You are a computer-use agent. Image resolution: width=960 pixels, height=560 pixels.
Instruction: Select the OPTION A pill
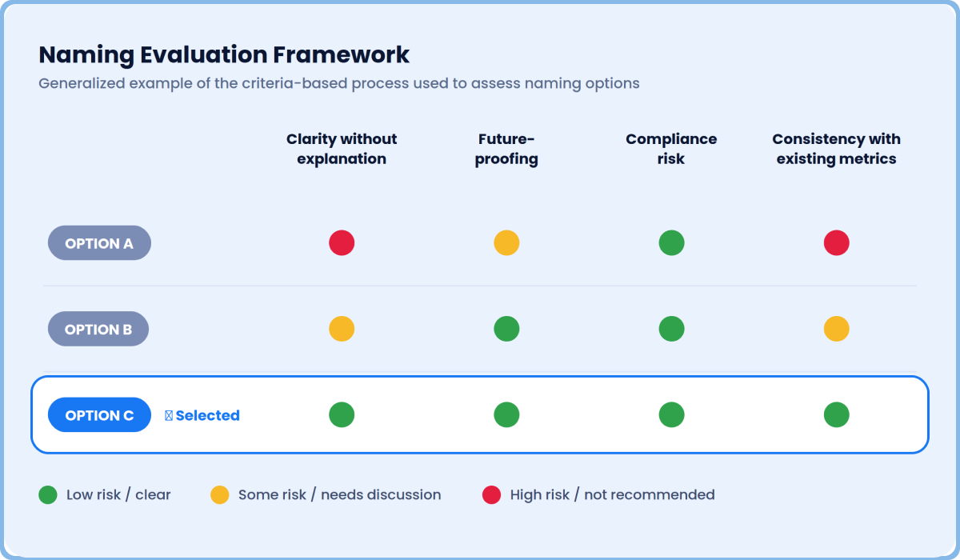point(99,243)
